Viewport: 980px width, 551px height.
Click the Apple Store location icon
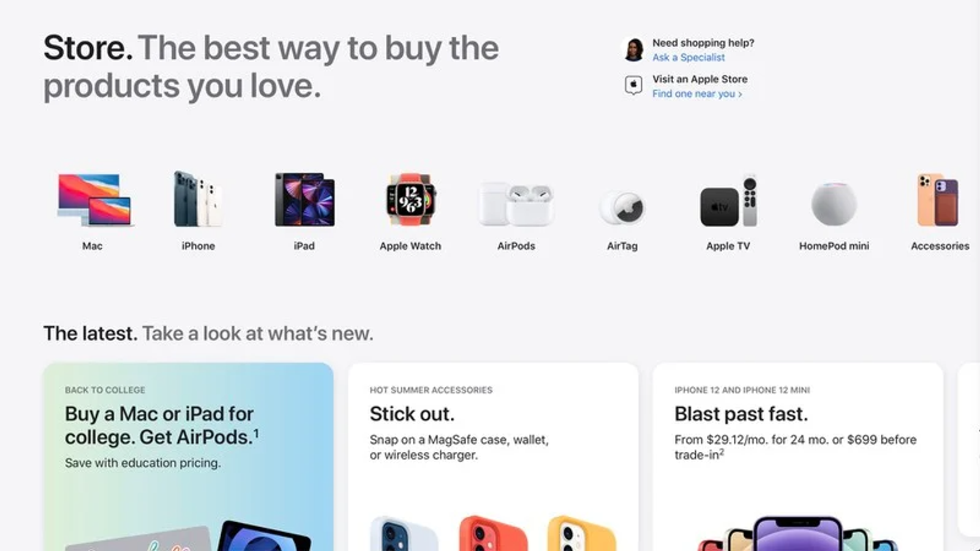[633, 85]
